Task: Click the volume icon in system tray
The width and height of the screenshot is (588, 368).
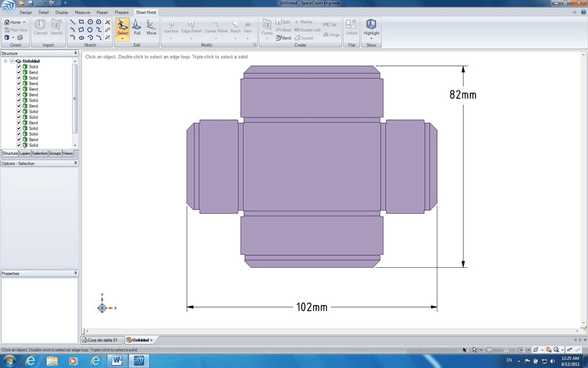Action: click(553, 361)
